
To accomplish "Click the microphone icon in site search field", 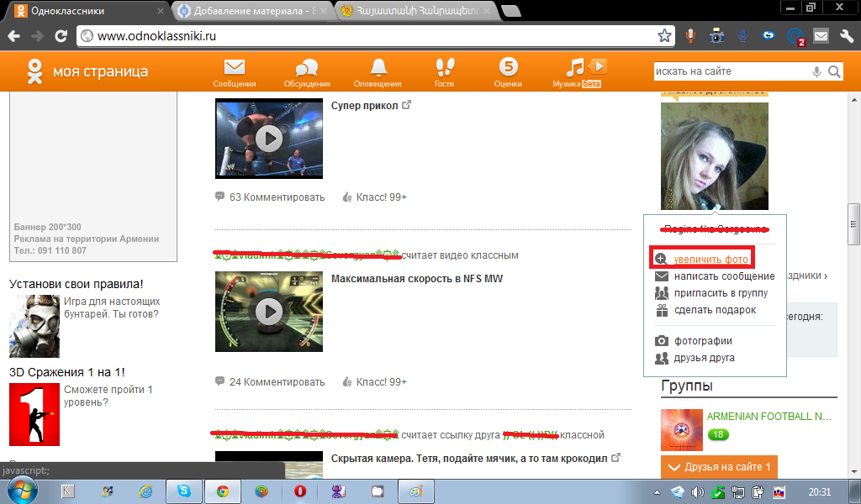I will tap(816, 72).
